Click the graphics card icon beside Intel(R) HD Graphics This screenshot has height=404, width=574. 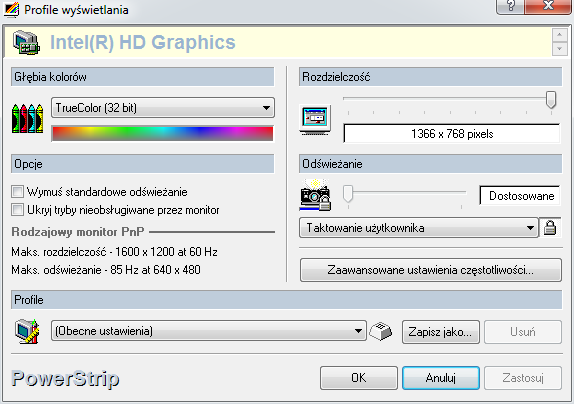[26, 43]
